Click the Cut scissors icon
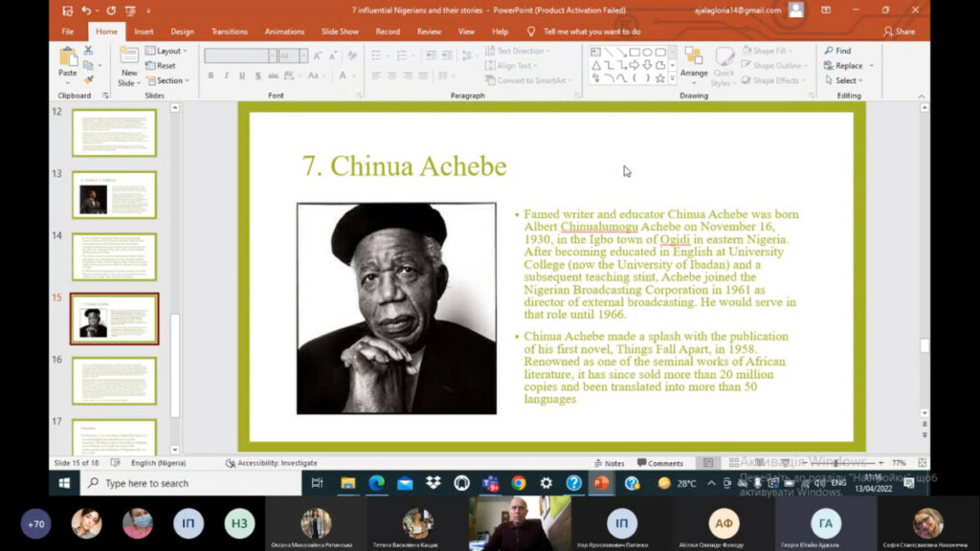This screenshot has height=551, width=980. pyautogui.click(x=88, y=51)
